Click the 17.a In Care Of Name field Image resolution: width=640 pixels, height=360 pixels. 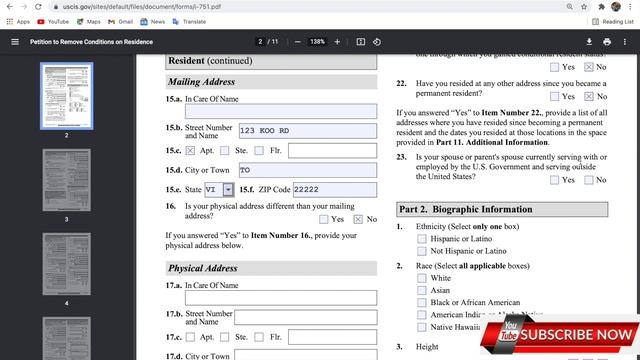click(281, 298)
